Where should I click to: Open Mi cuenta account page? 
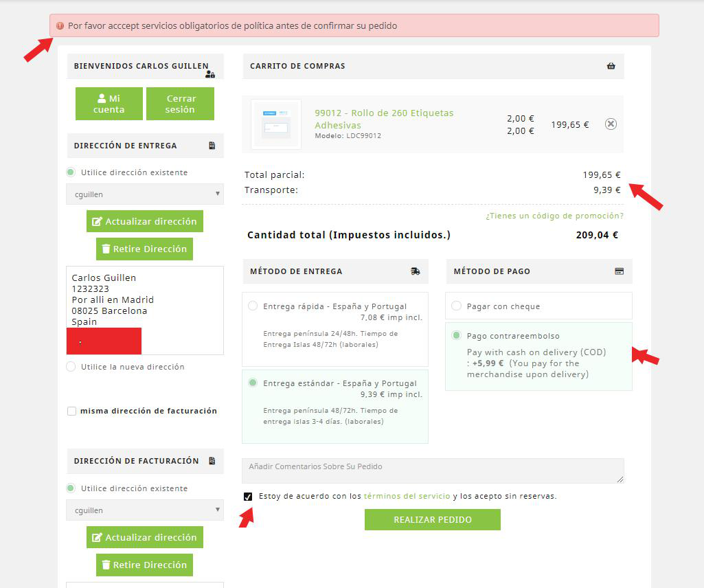tap(109, 104)
